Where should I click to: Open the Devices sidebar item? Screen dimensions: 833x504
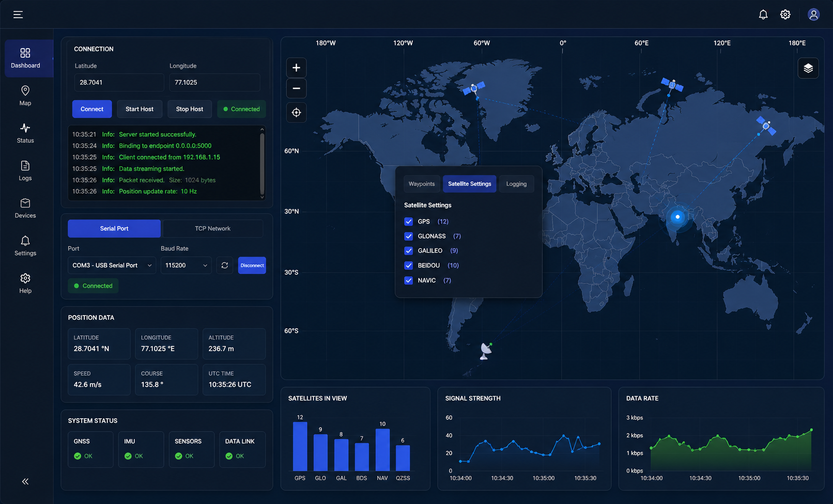click(x=25, y=209)
